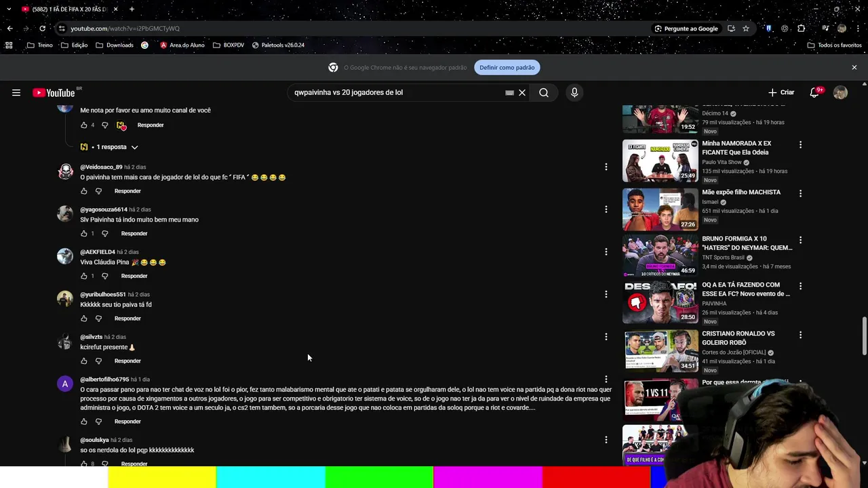Open Mãe expõe filho MACHISTA thumbnail
This screenshot has width=868, height=488.
click(660, 209)
